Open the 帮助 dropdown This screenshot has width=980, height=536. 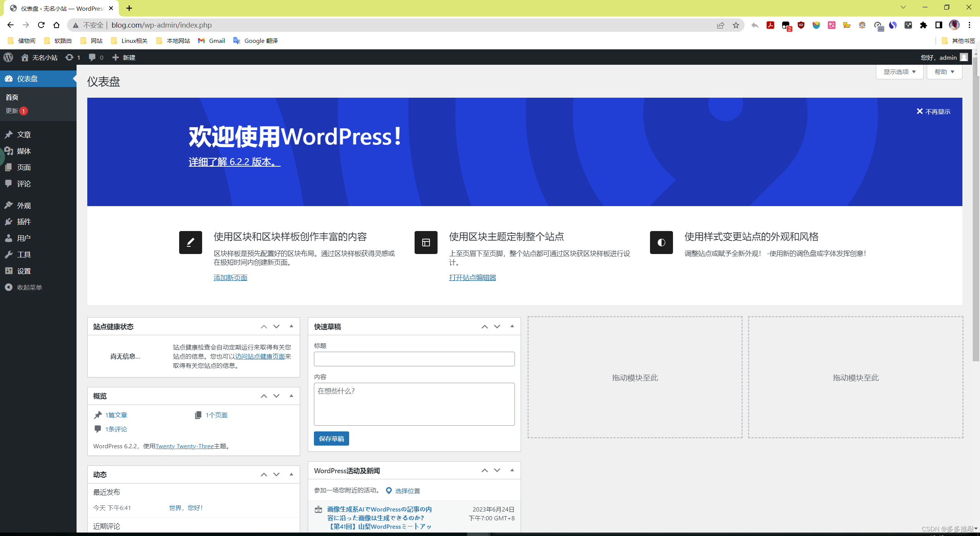point(943,71)
